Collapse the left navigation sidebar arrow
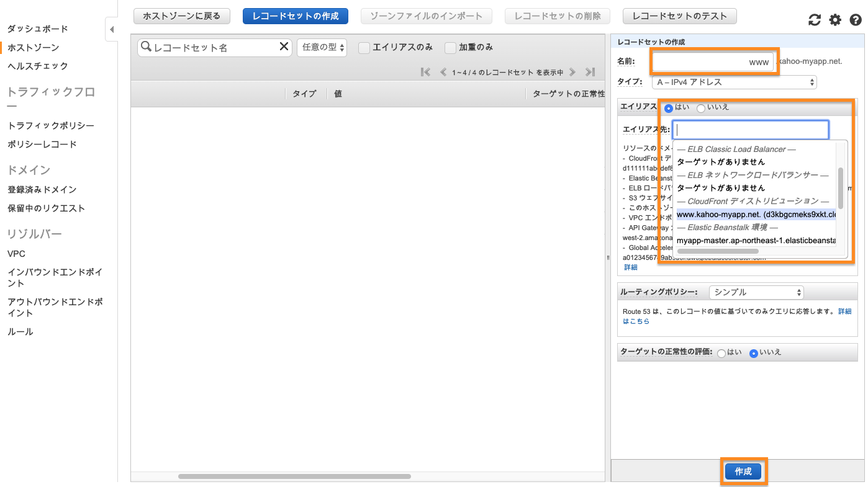Image resolution: width=868 pixels, height=487 pixels. [111, 29]
